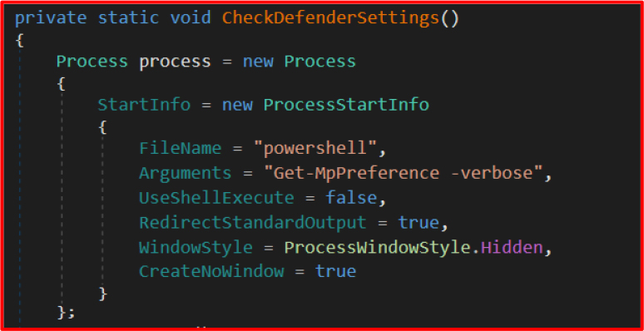Viewport: 644px width, 331px height.
Task: Click the UseShellExecute property
Action: (216, 198)
